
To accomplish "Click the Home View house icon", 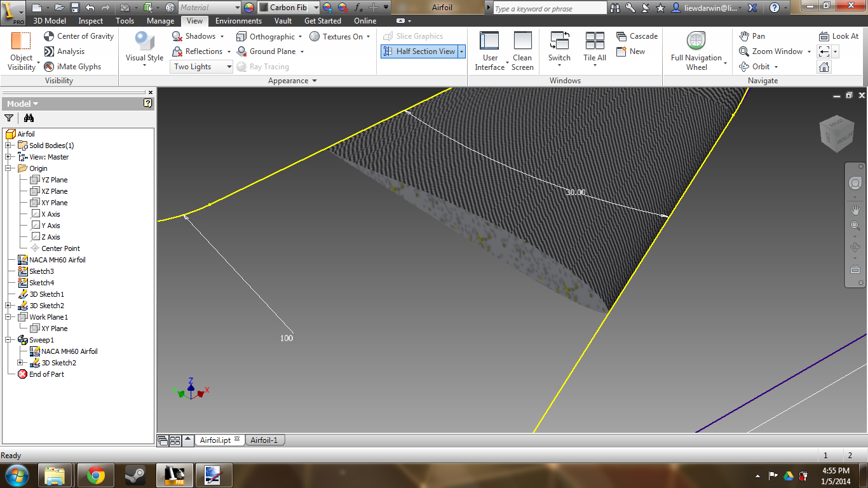I will (824, 67).
